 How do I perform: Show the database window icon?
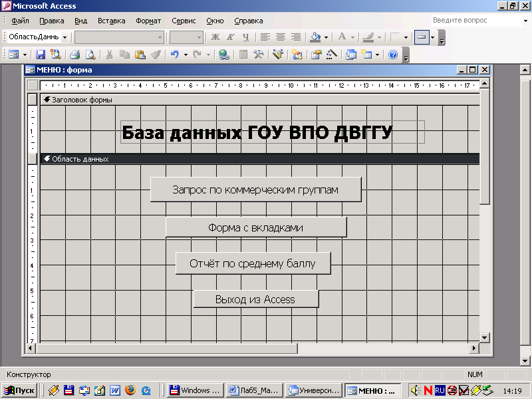tap(351, 55)
